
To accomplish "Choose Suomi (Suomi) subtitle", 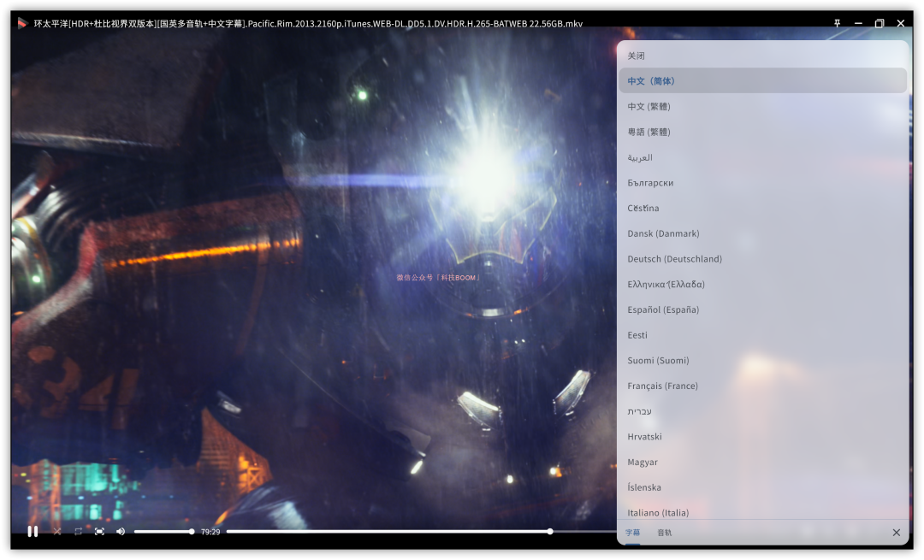I will tap(762, 360).
